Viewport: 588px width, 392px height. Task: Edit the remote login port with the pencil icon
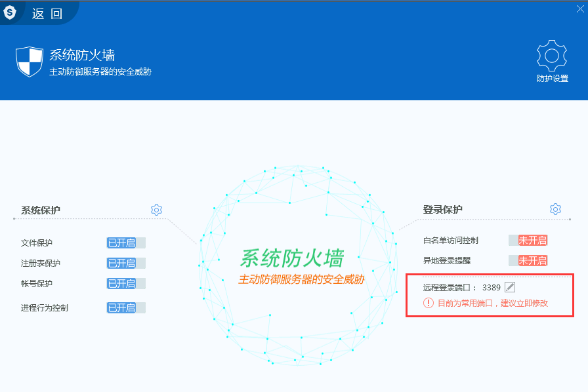pyautogui.click(x=510, y=287)
